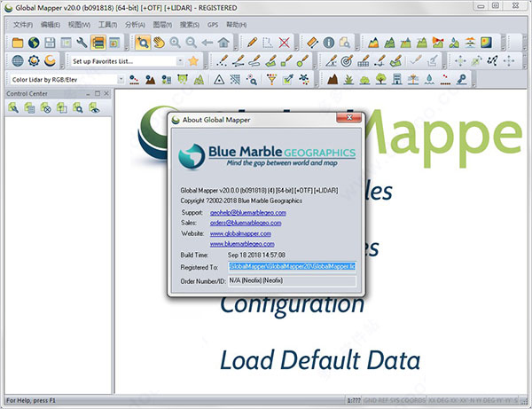Click the crescent moon Global Mapper icon
The height and width of the screenshot is (409, 532).
point(50,61)
